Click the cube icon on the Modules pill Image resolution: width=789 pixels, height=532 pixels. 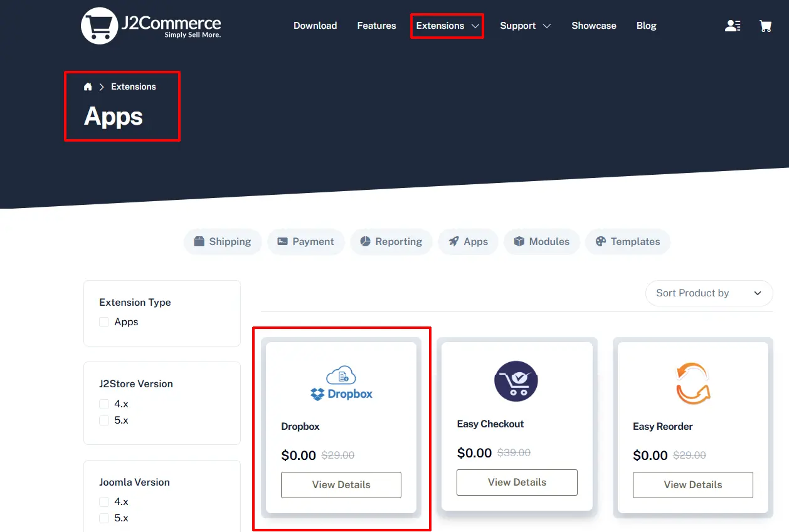click(x=519, y=241)
